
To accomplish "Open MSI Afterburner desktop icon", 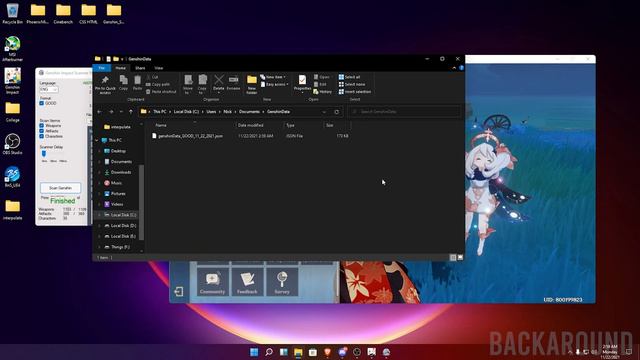I will click(x=12, y=49).
